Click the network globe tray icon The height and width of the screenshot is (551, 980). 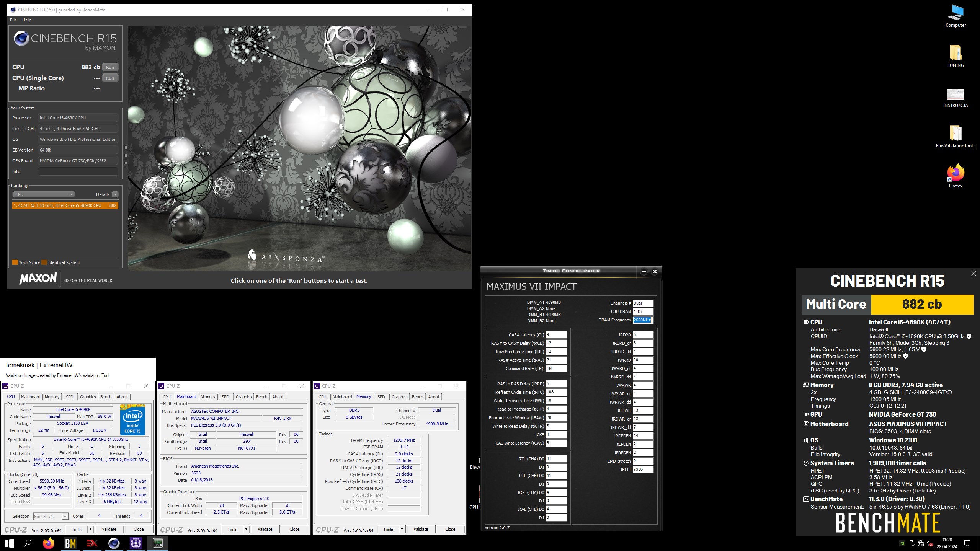(x=920, y=543)
